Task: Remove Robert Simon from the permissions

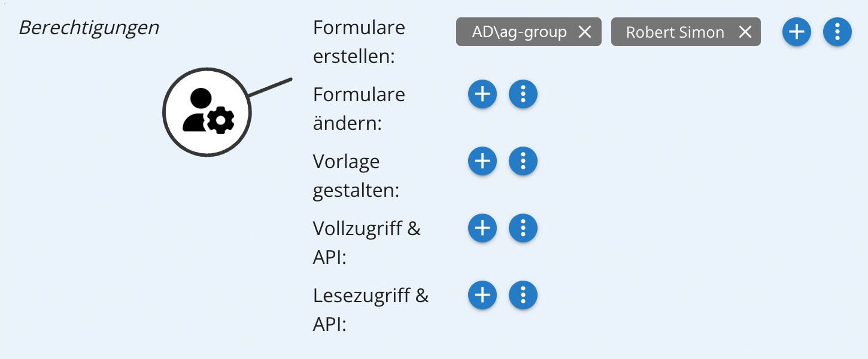Action: 745,32
